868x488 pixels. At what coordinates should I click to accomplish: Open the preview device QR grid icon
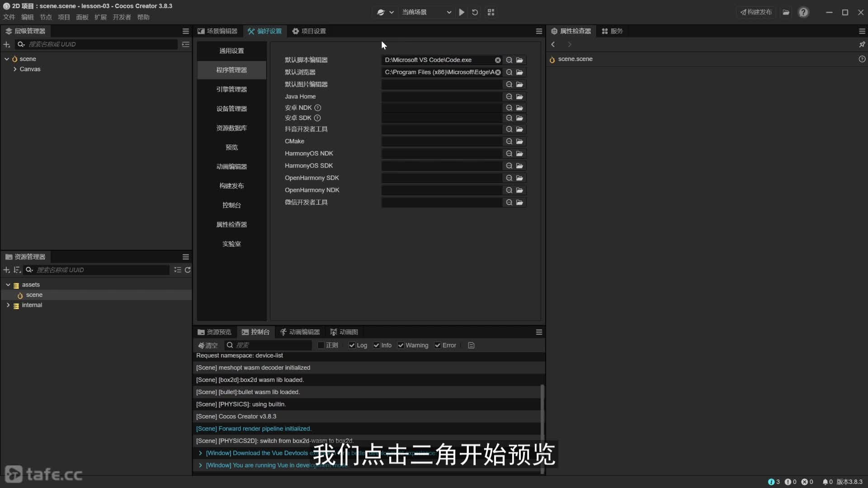point(491,12)
